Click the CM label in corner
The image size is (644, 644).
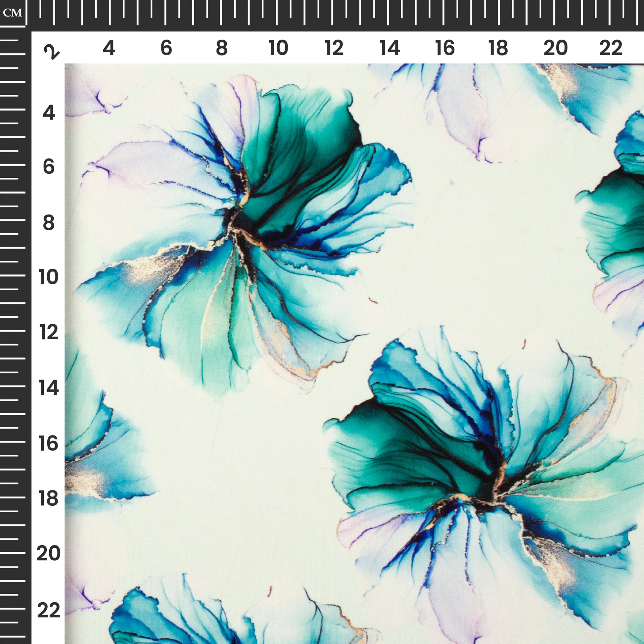[x=12, y=13]
